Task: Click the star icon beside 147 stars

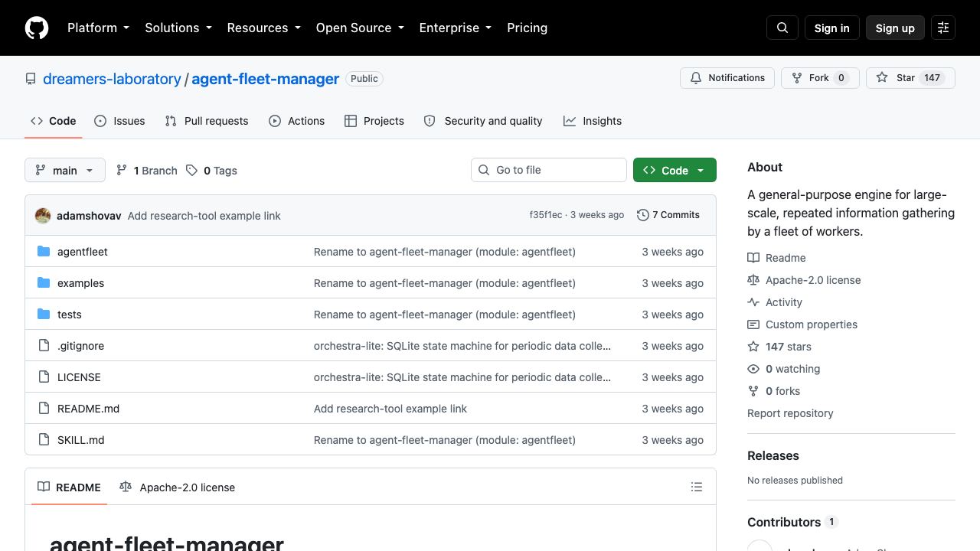Action: coord(753,347)
